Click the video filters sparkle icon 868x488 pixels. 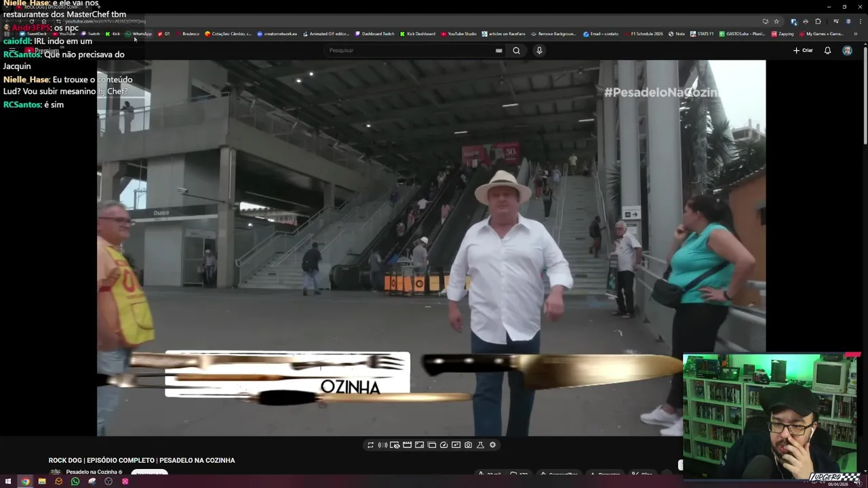pos(456,445)
